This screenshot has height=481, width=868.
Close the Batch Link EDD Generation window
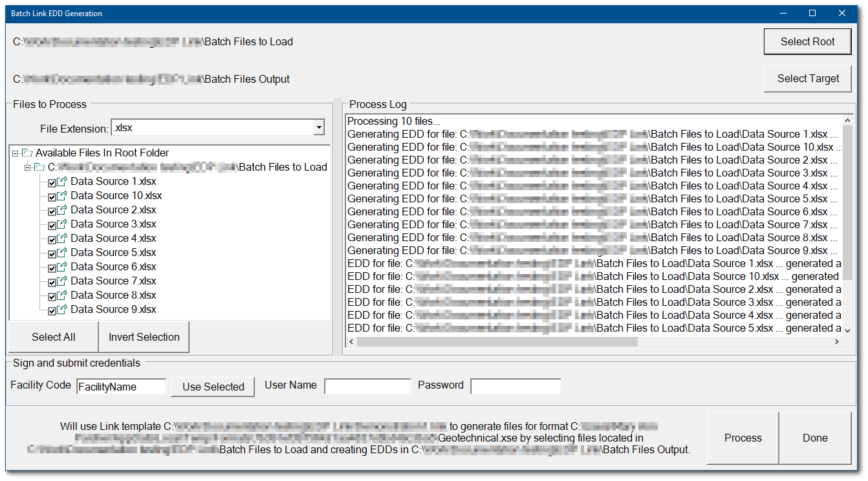(841, 13)
